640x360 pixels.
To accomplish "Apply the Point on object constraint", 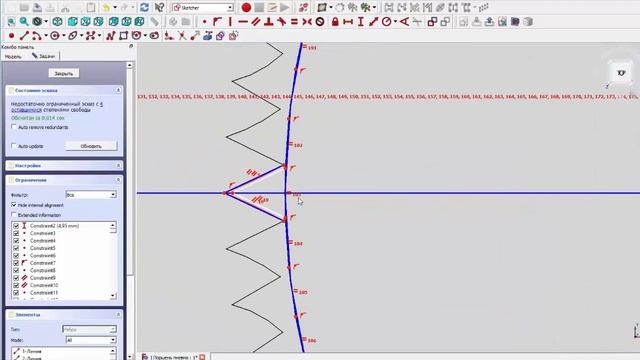I will point(217,22).
